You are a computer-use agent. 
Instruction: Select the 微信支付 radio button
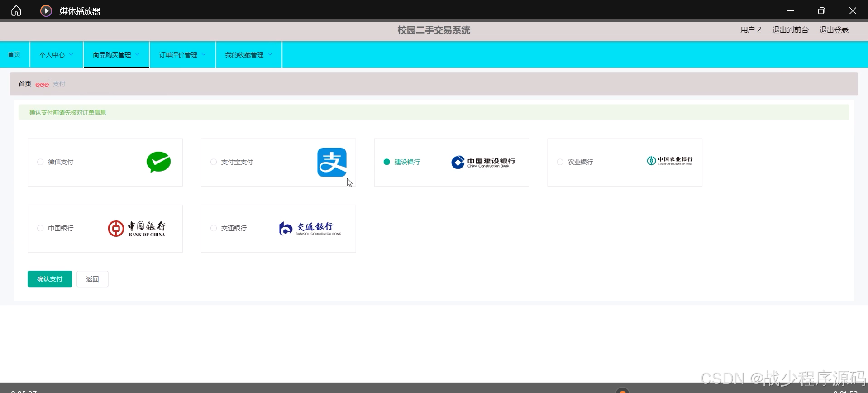(x=40, y=162)
